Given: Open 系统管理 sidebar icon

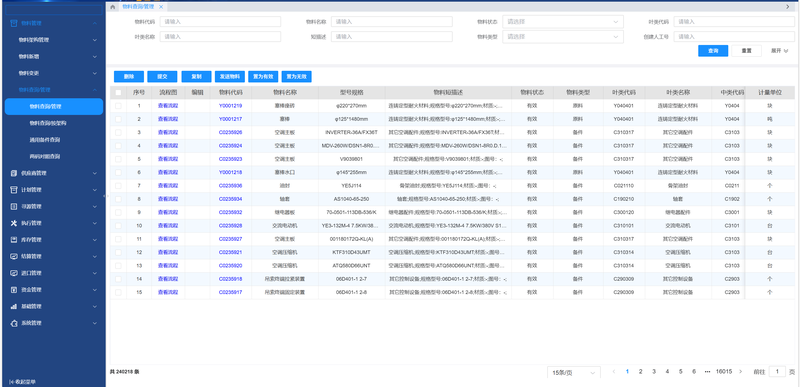Looking at the screenshot, I should (14, 323).
